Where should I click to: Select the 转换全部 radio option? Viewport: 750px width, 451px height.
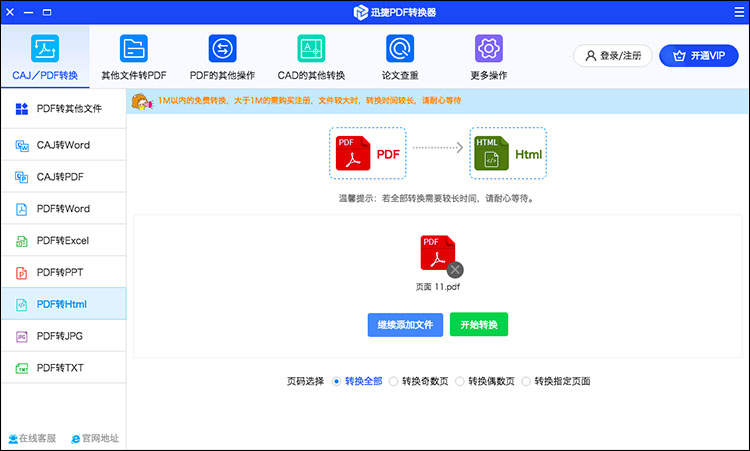coord(336,382)
